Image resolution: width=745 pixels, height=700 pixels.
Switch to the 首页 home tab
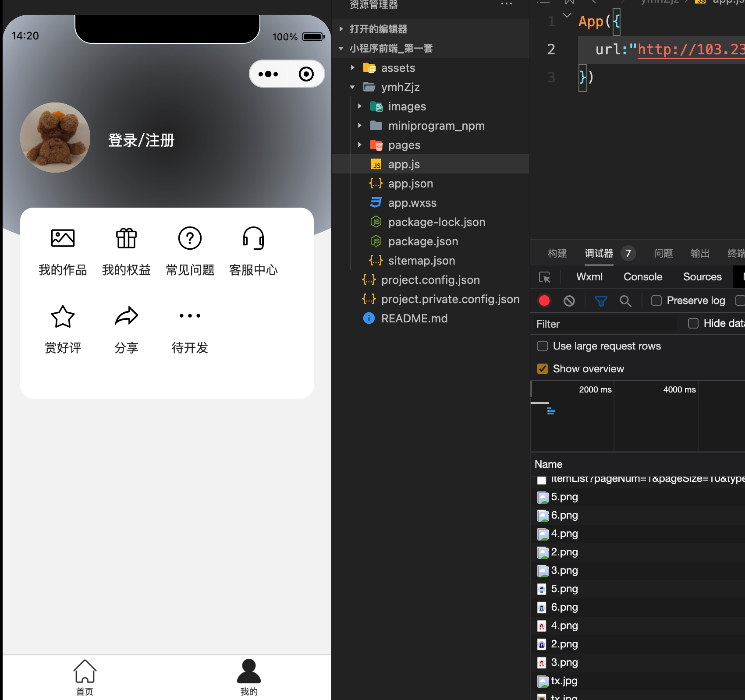85,677
